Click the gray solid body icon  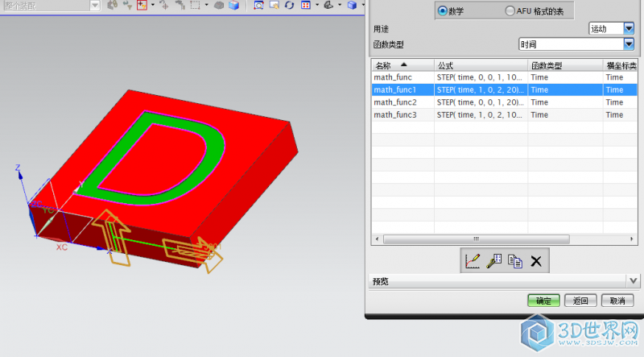(x=219, y=6)
